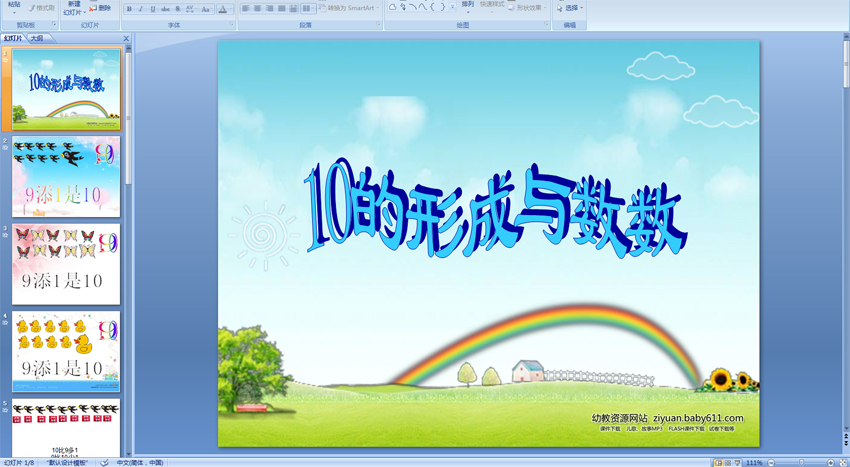Select the butterflies slide 3 thumbnail
850x467 pixels.
coord(66,264)
